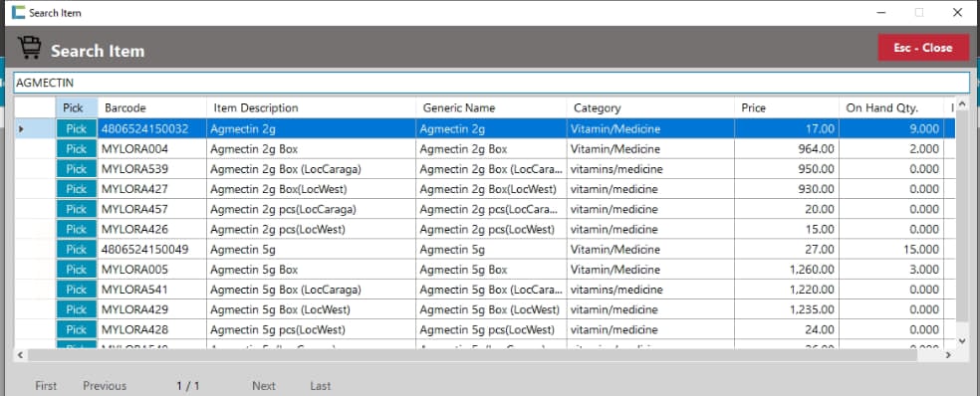
Task: Click the price cell 964.00
Action: tap(786, 149)
